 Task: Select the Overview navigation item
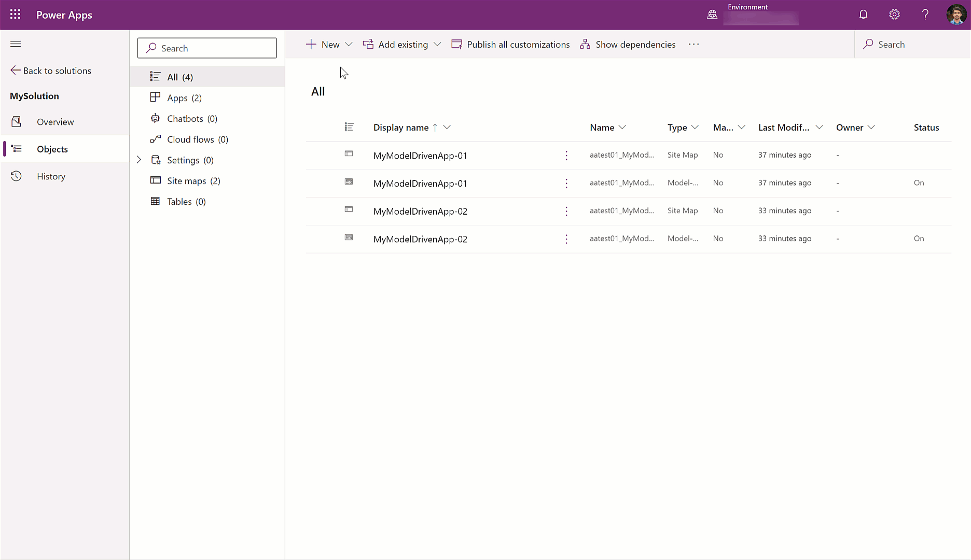click(54, 122)
